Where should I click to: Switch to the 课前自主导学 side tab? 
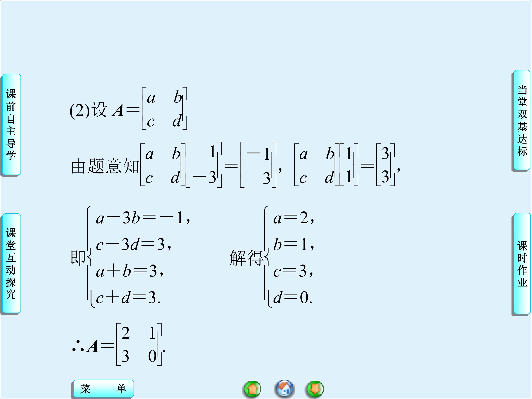pyautogui.click(x=11, y=124)
